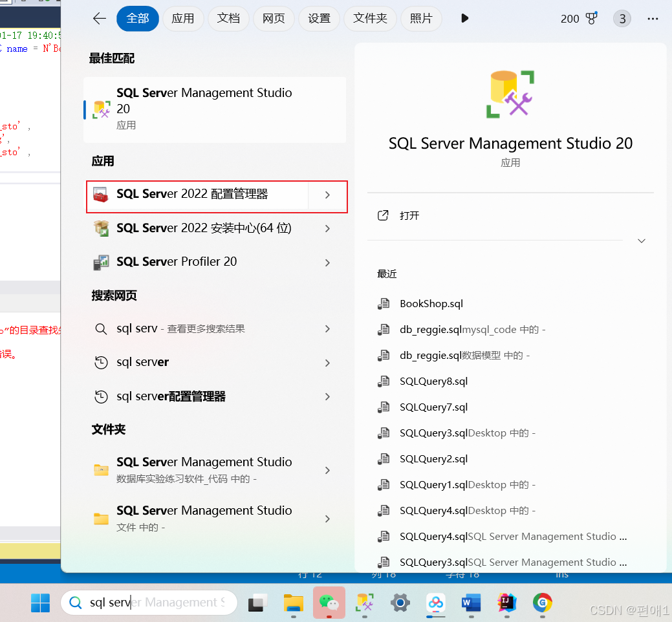Viewport: 672px width, 622px height.
Task: Open best match SQL Server Management Studio 20
Action: tap(215, 110)
